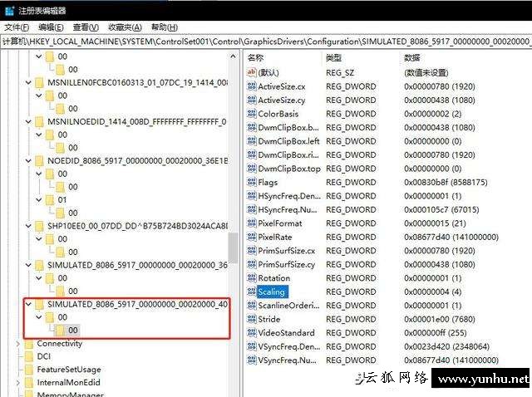Open the 帮助(H) menu

(x=165, y=27)
